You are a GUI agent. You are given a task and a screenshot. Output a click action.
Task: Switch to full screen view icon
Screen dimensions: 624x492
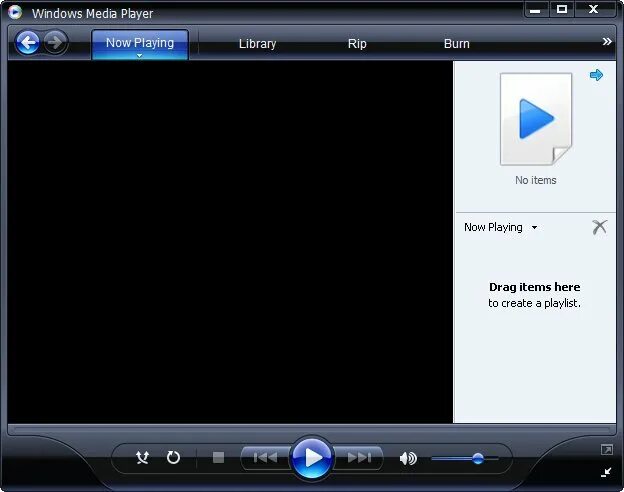click(x=606, y=450)
